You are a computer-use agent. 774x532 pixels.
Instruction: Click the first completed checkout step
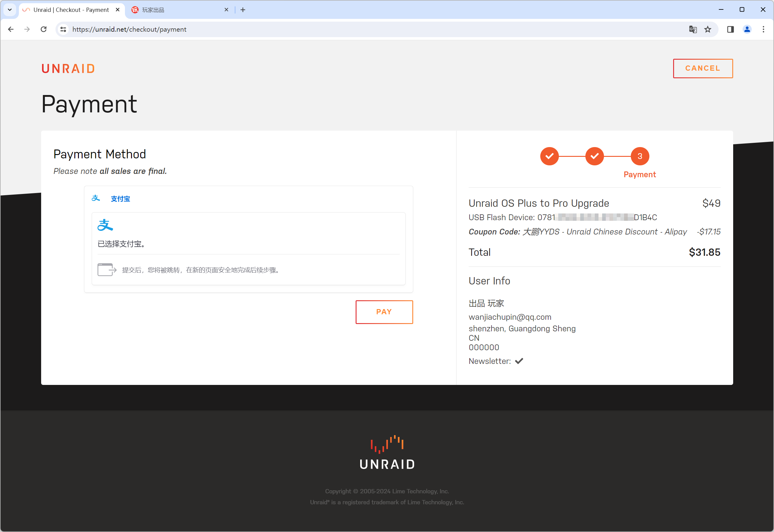[x=549, y=156]
